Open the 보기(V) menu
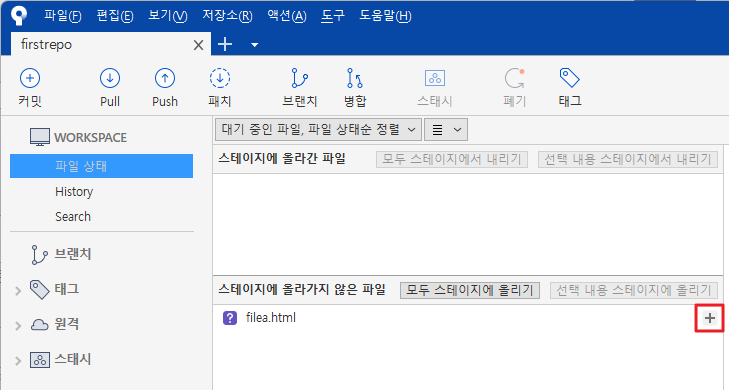Image resolution: width=729 pixels, height=390 pixels. click(168, 16)
